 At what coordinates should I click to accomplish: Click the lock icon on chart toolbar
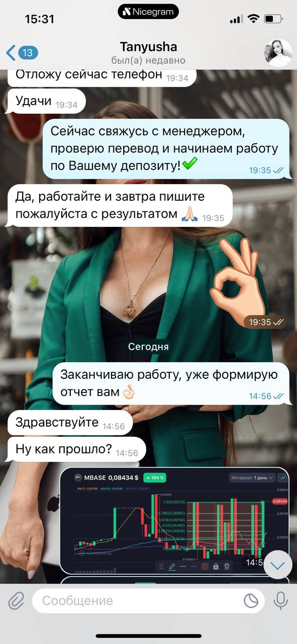point(216,567)
